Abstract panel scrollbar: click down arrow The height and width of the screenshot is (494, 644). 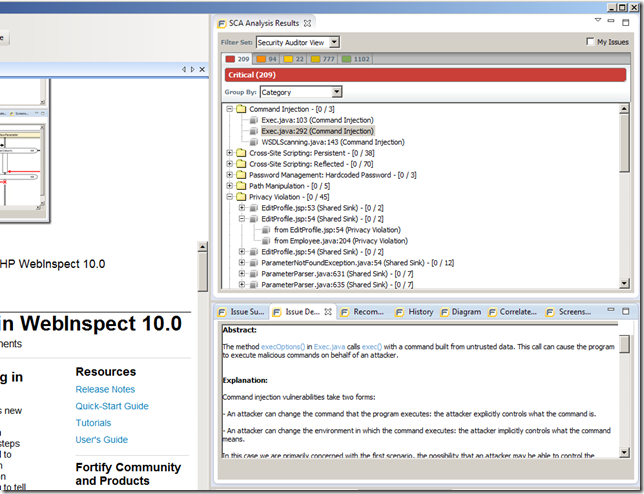pyautogui.click(x=624, y=453)
